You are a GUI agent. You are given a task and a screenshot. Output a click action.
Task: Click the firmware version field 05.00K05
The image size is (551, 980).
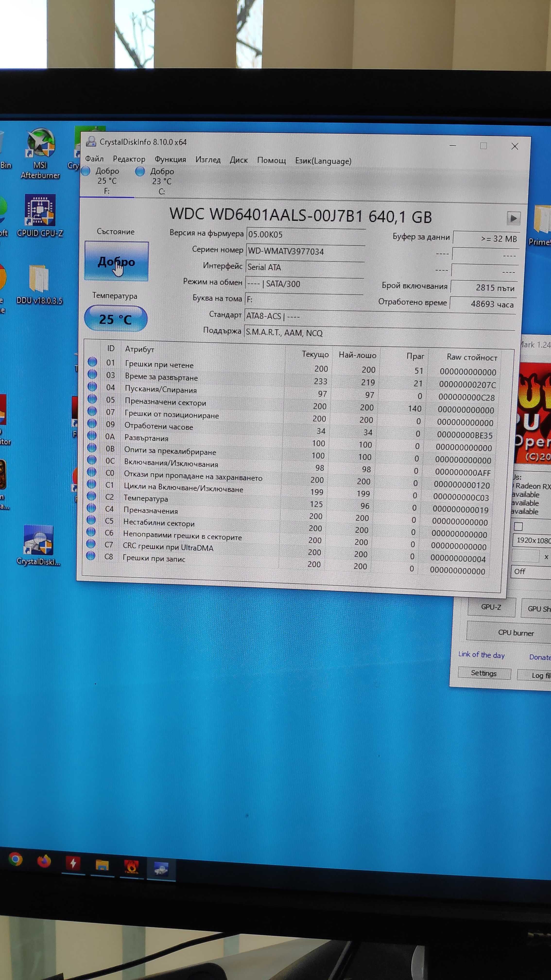tap(306, 235)
